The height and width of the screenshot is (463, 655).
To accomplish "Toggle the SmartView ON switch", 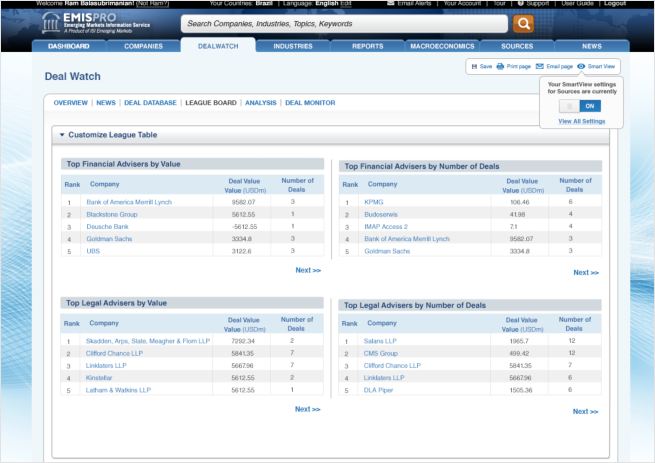I will [x=580, y=106].
